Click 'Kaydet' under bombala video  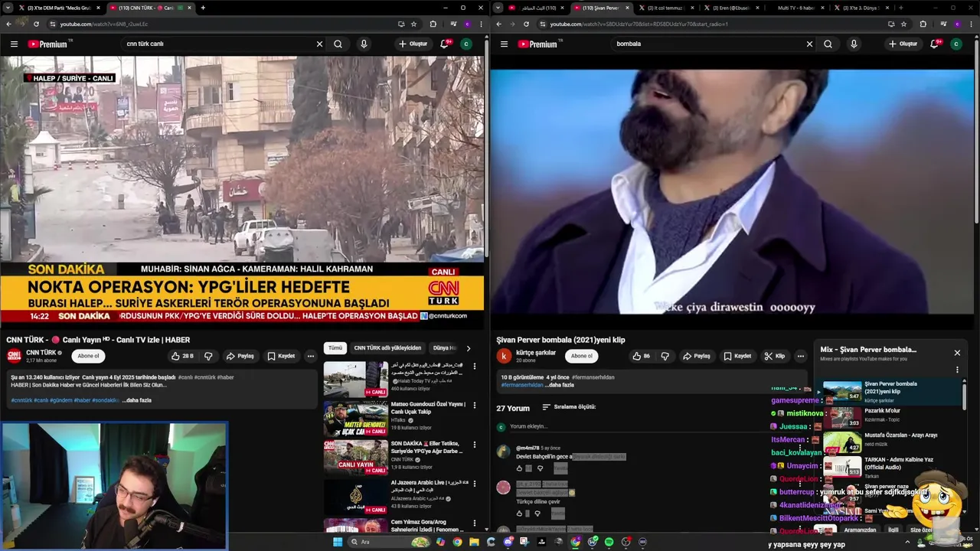tap(737, 356)
